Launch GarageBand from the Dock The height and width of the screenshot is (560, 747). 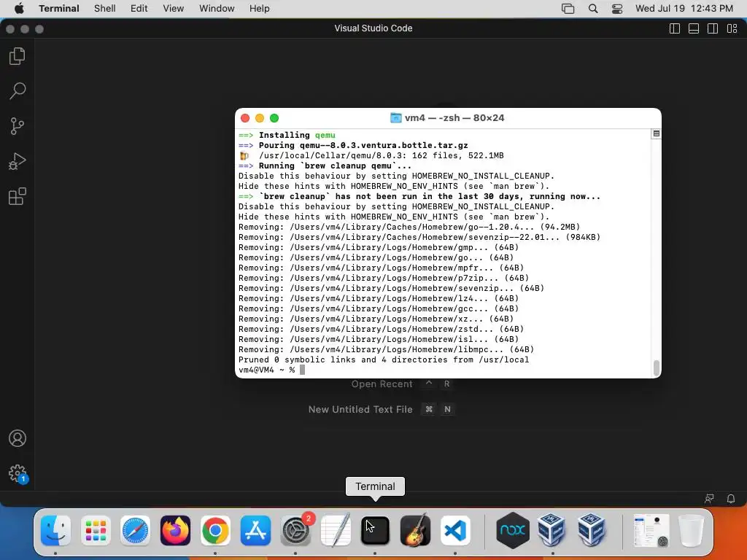click(x=415, y=530)
